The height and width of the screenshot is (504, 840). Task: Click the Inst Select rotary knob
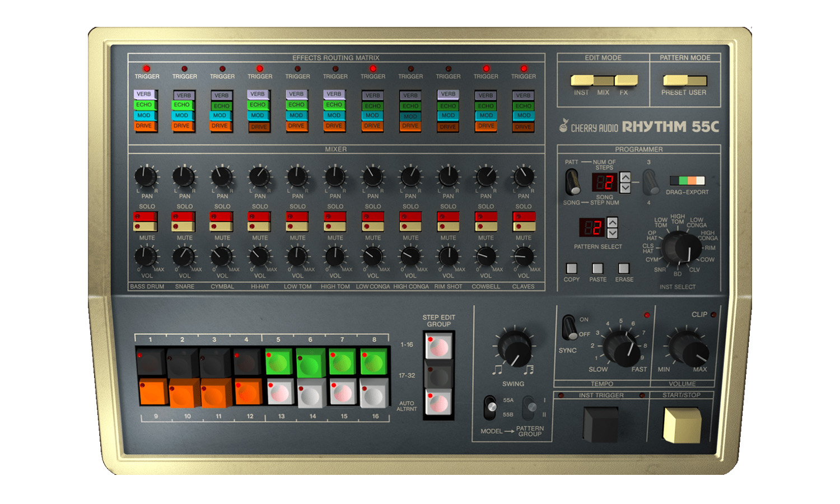point(682,248)
